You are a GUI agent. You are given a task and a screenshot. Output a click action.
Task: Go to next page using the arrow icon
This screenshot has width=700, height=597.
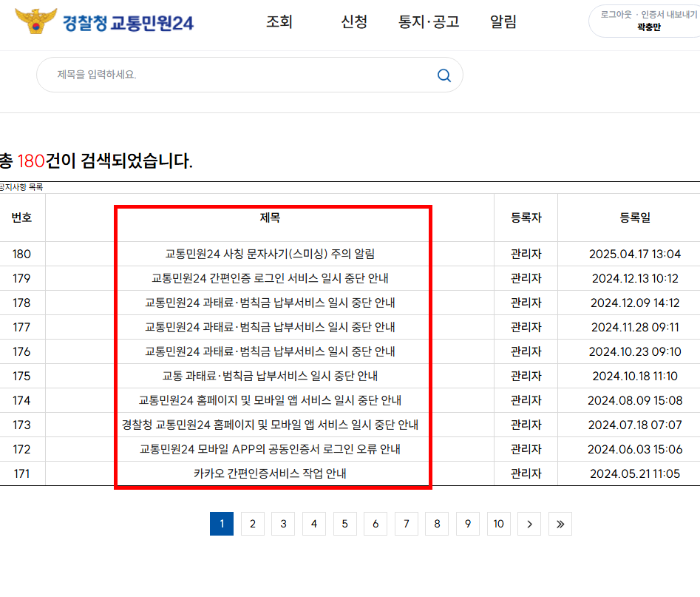529,523
